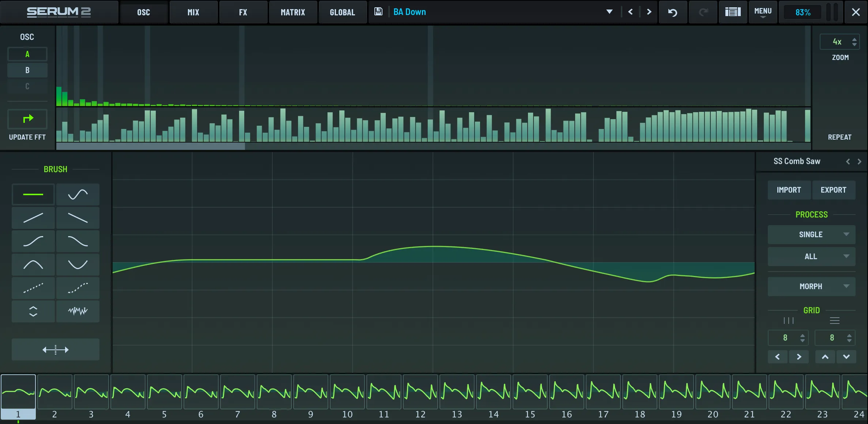This screenshot has width=868, height=424.
Task: Click the horizontal stretch arrows button
Action: click(x=55, y=350)
